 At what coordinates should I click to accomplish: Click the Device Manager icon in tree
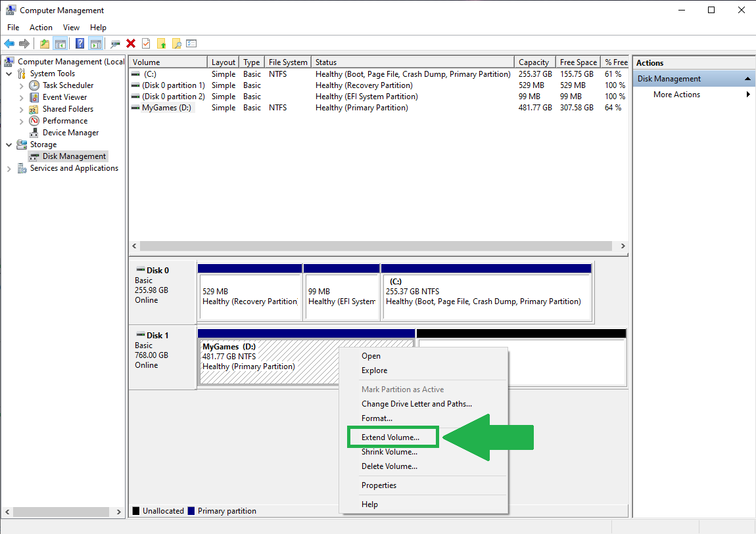[34, 133]
